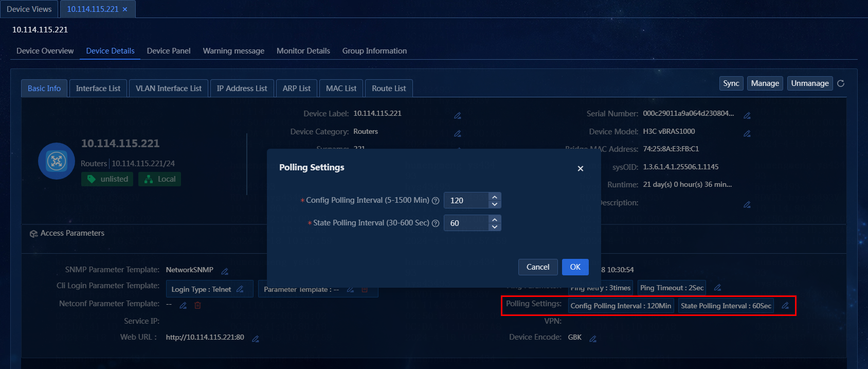Click help icon for Config Polling Interval
The height and width of the screenshot is (369, 868).
click(x=436, y=201)
